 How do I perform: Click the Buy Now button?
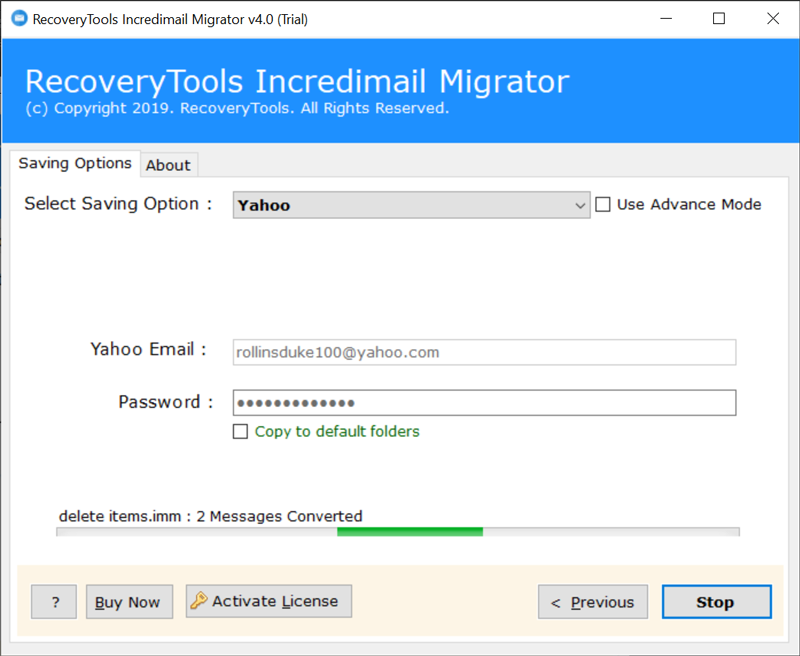pos(130,602)
